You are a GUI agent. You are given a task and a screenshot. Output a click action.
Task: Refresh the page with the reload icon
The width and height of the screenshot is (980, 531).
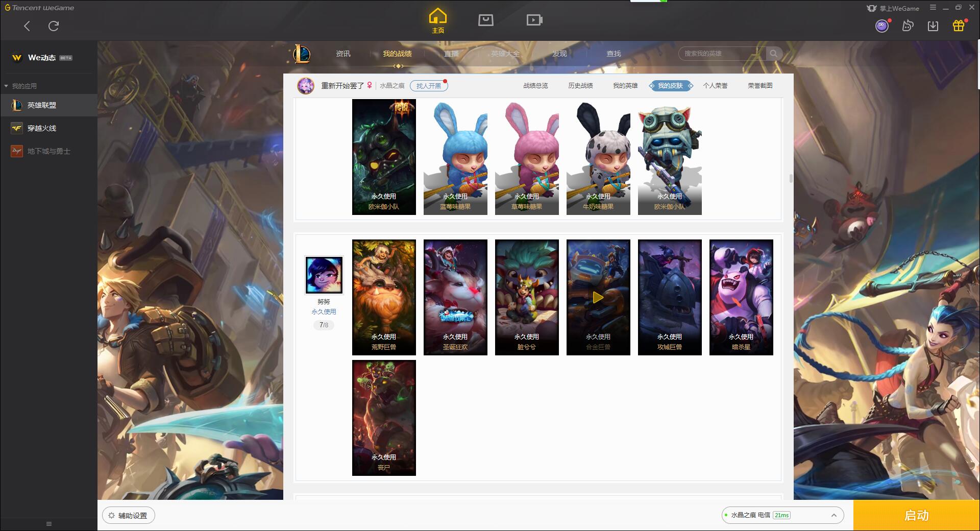tap(54, 26)
